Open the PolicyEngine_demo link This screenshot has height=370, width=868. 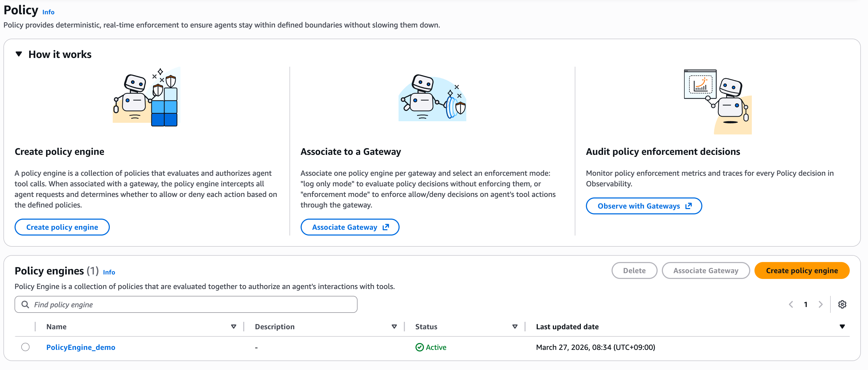coord(80,348)
